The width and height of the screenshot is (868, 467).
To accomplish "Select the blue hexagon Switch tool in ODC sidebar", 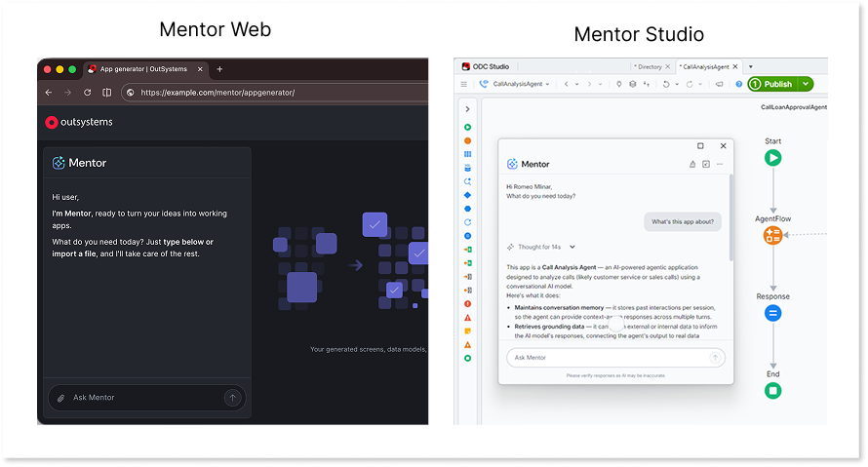I will (468, 209).
